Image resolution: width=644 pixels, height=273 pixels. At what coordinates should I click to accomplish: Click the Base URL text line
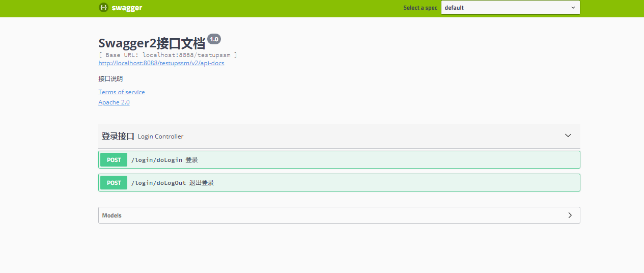[168, 55]
